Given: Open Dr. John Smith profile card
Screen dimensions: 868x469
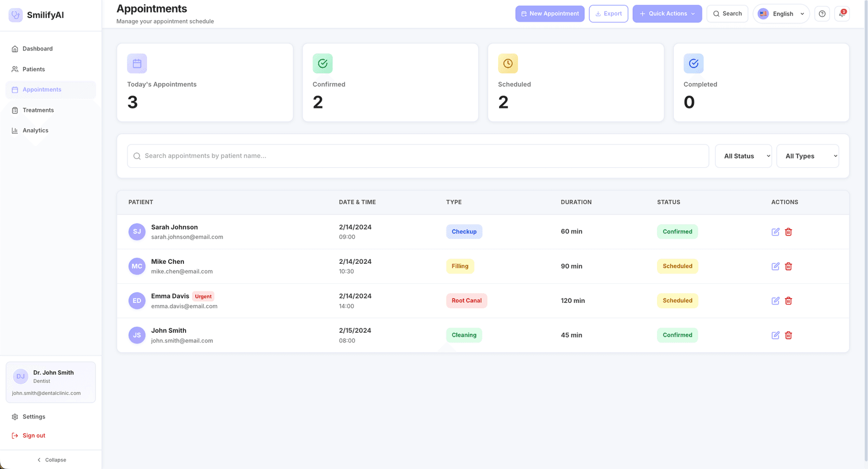Looking at the screenshot, I should click(50, 382).
